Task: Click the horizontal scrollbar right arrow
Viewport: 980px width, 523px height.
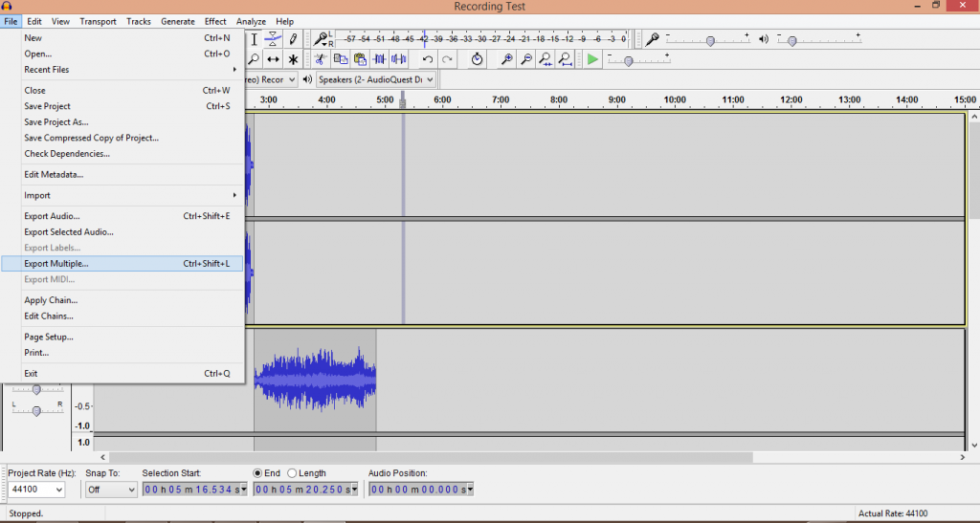Action: pyautogui.click(x=963, y=457)
